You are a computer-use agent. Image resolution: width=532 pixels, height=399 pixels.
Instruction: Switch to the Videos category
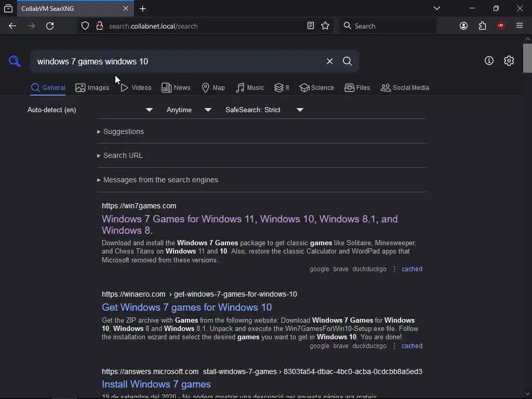pyautogui.click(x=136, y=87)
